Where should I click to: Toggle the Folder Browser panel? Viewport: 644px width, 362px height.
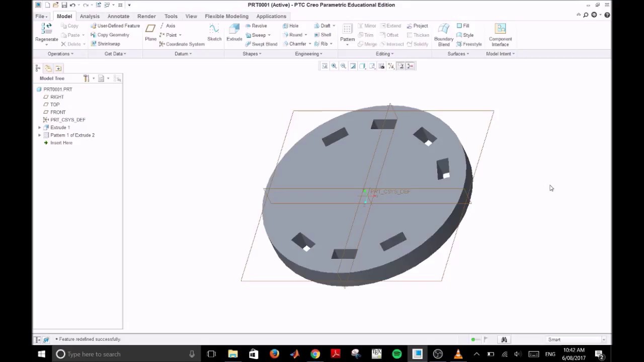click(x=48, y=68)
